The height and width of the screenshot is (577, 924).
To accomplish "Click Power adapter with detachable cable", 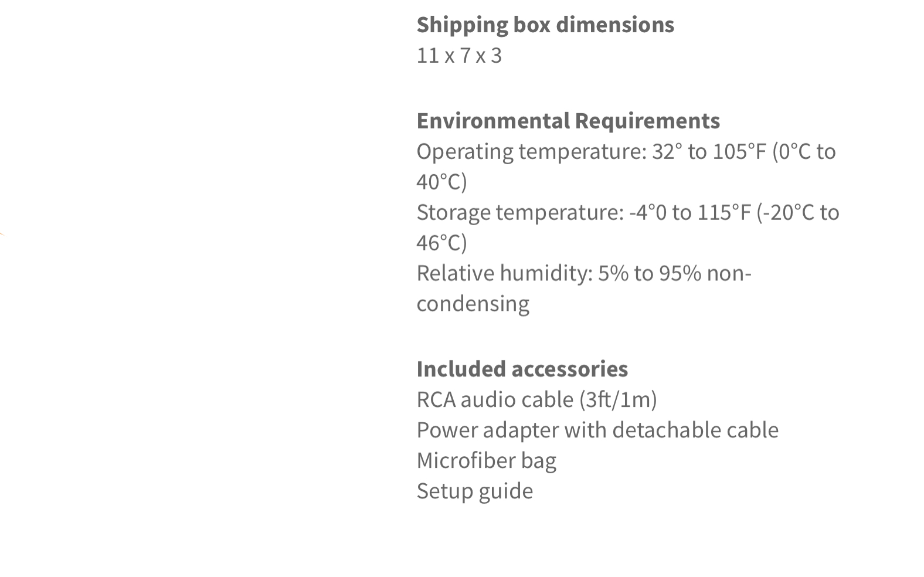I will tap(597, 430).
